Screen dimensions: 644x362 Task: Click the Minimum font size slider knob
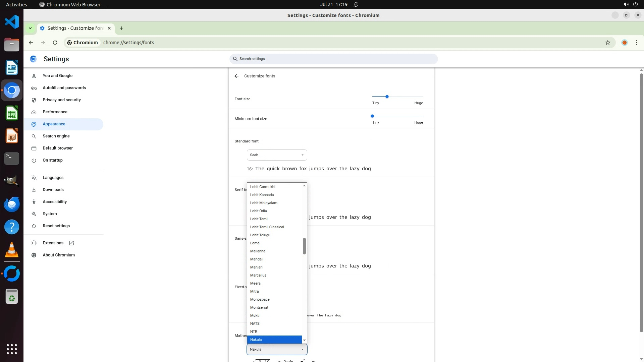pos(372,116)
